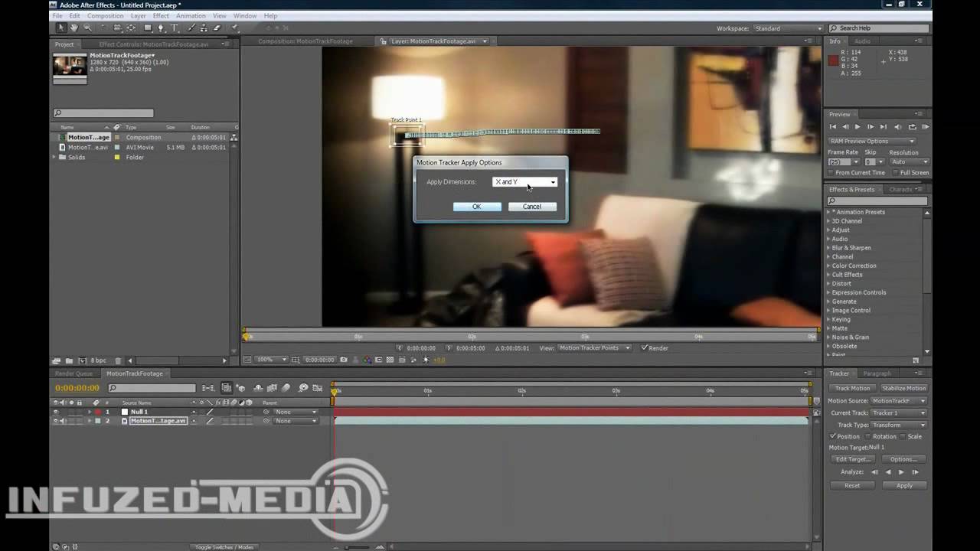Image resolution: width=980 pixels, height=551 pixels.
Task: Select the Rectangle shape tool
Action: tap(148, 28)
